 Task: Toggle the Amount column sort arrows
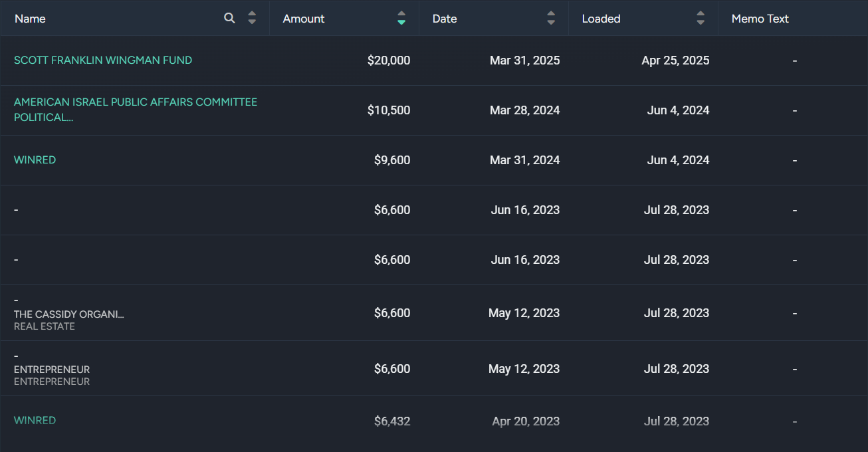tap(401, 18)
